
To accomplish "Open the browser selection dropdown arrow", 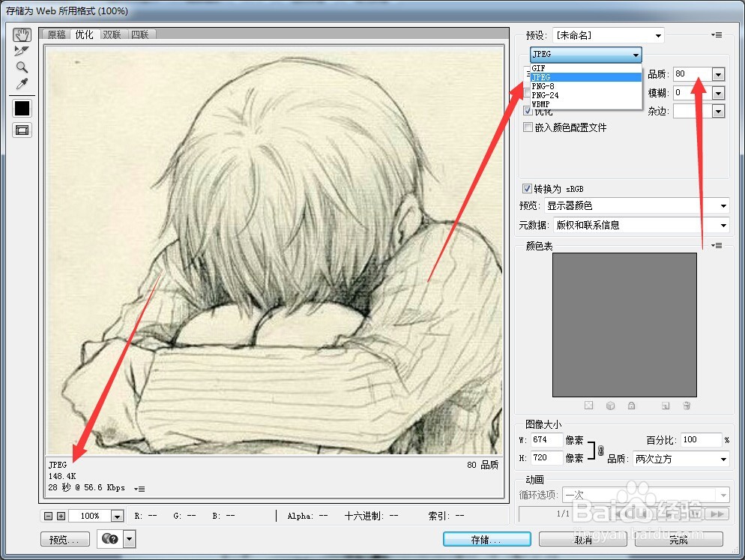I will (x=130, y=539).
